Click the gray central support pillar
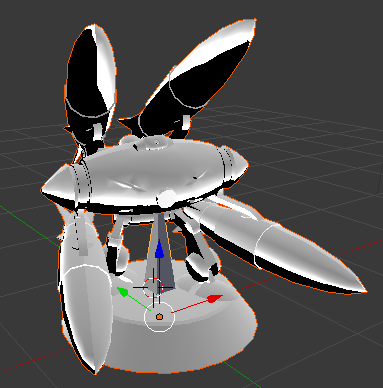383x388 pixels. pyautogui.click(x=160, y=253)
